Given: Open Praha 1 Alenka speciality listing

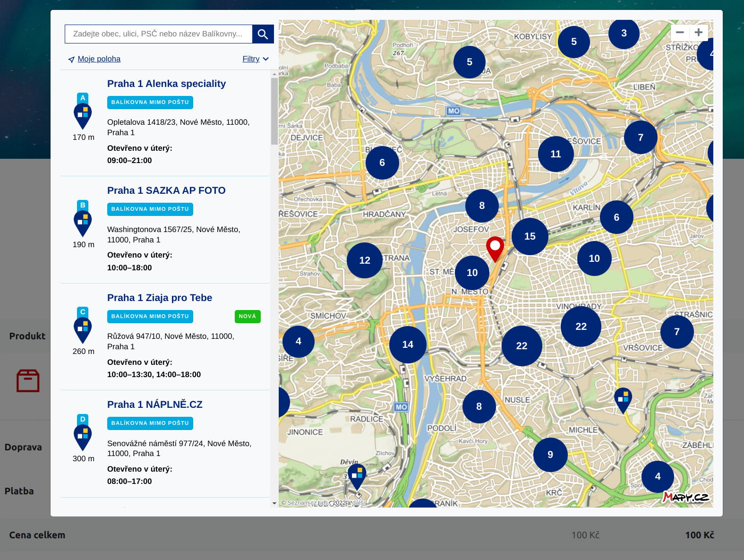Looking at the screenshot, I should pos(166,84).
